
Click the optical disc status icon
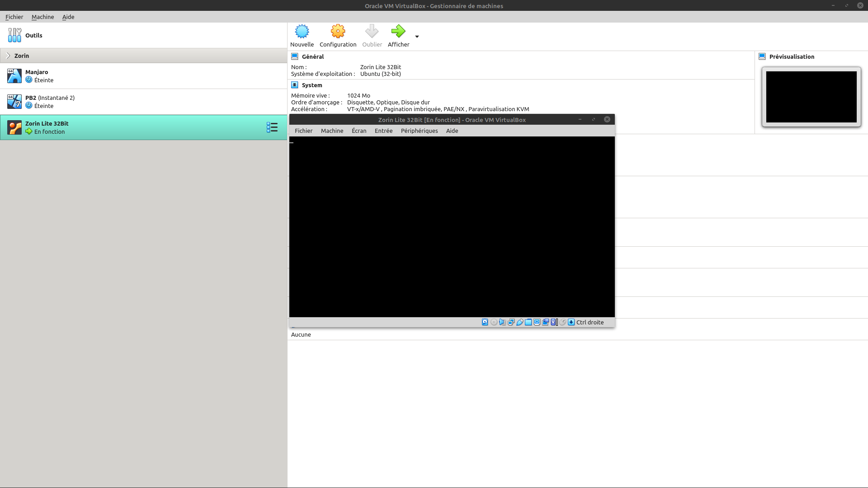click(x=494, y=322)
